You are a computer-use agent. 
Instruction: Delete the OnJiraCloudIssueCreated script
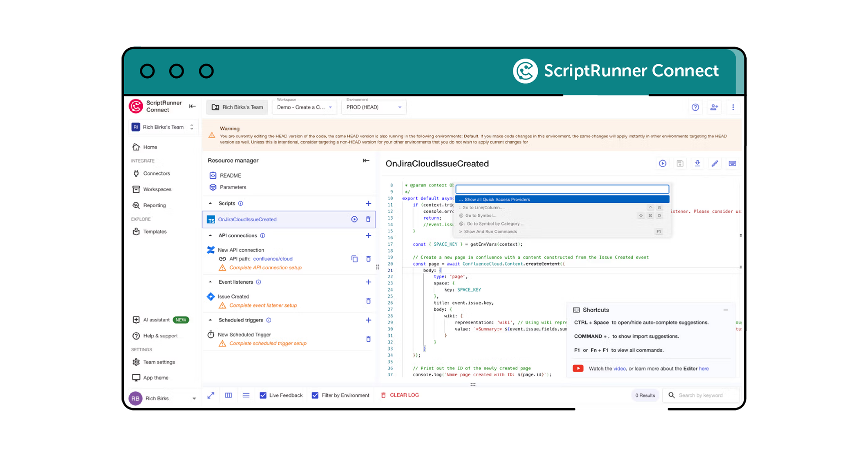(x=368, y=219)
